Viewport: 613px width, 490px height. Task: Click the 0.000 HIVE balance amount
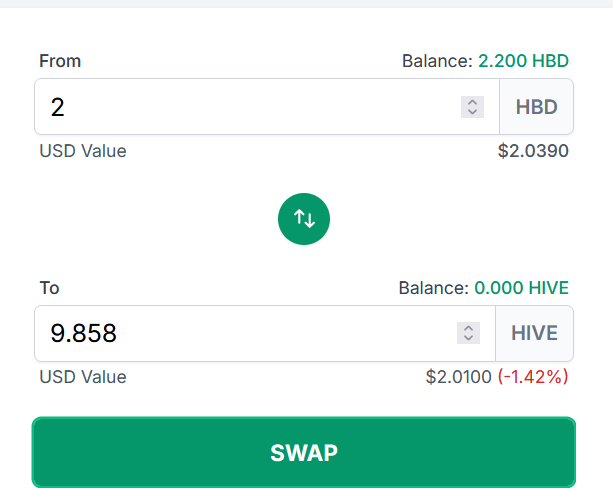tap(522, 288)
